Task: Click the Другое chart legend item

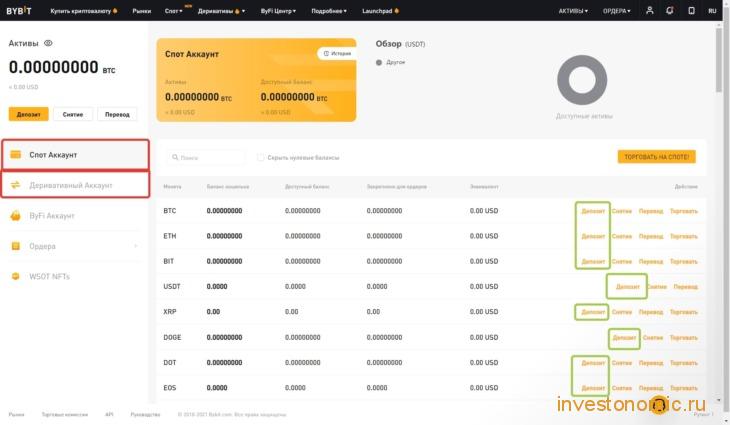Action: 391,62
